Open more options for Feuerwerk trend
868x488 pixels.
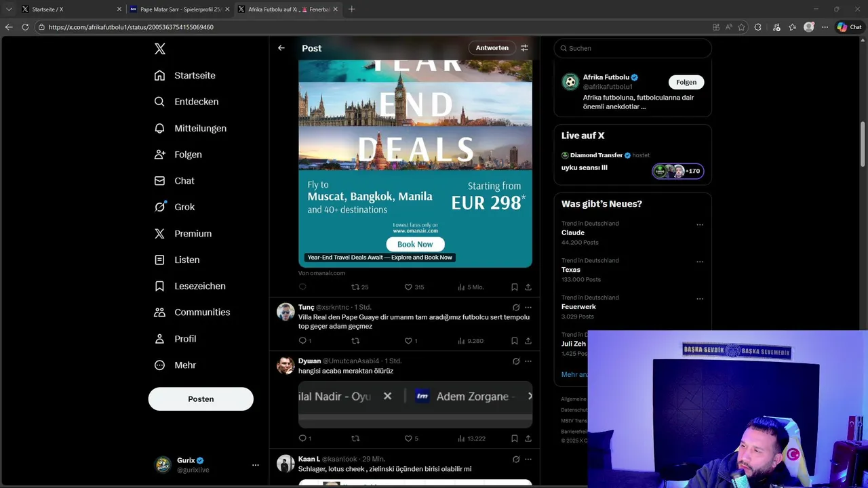[700, 299]
